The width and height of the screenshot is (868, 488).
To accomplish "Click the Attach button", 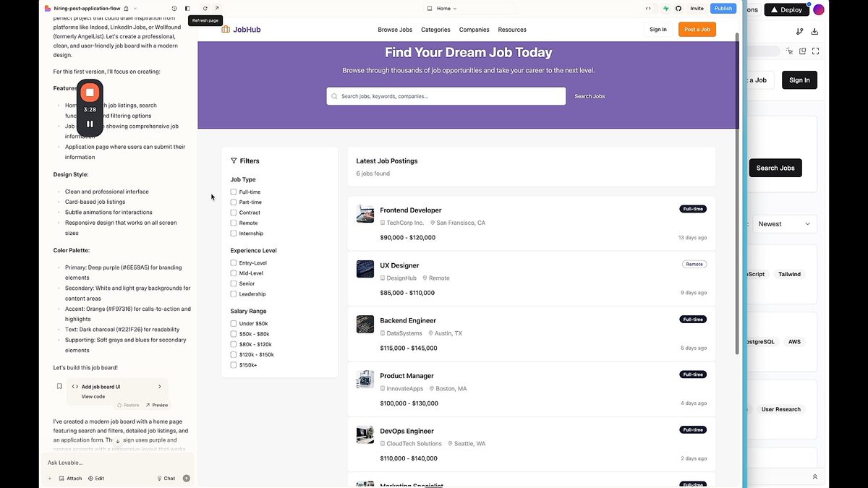I will point(71,478).
